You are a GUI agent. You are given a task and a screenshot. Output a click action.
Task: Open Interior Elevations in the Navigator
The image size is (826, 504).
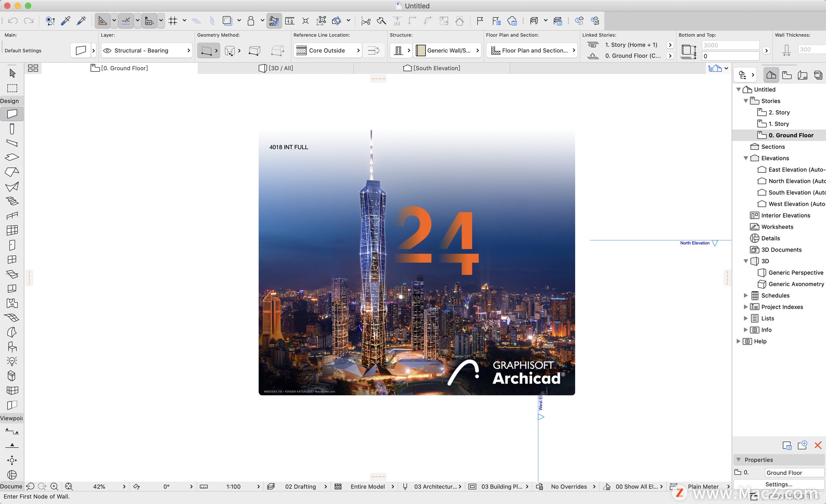click(786, 215)
